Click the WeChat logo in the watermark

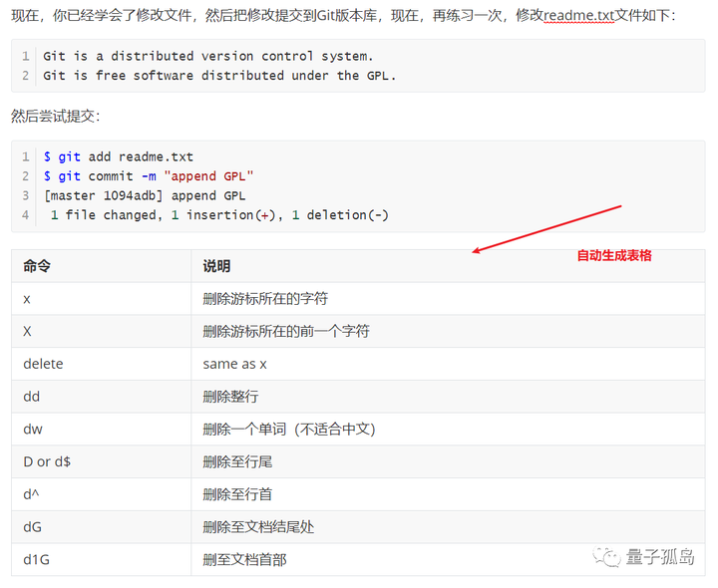point(607,558)
